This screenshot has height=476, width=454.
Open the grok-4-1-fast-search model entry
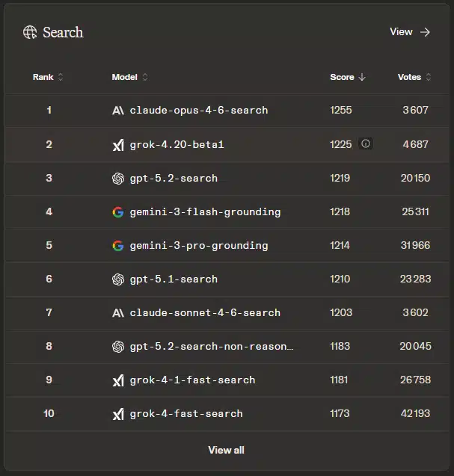point(192,380)
